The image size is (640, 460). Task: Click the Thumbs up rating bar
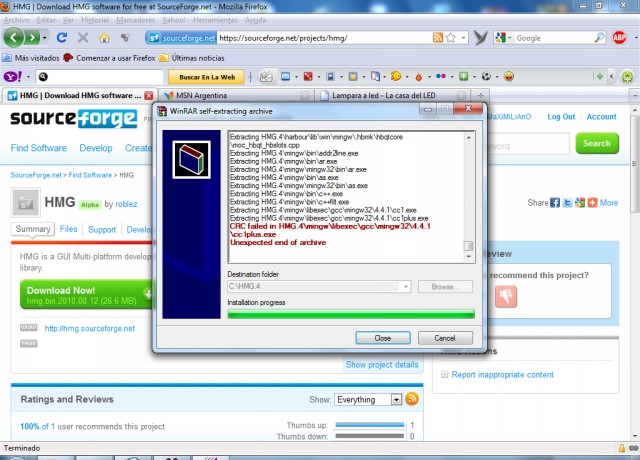(x=370, y=425)
